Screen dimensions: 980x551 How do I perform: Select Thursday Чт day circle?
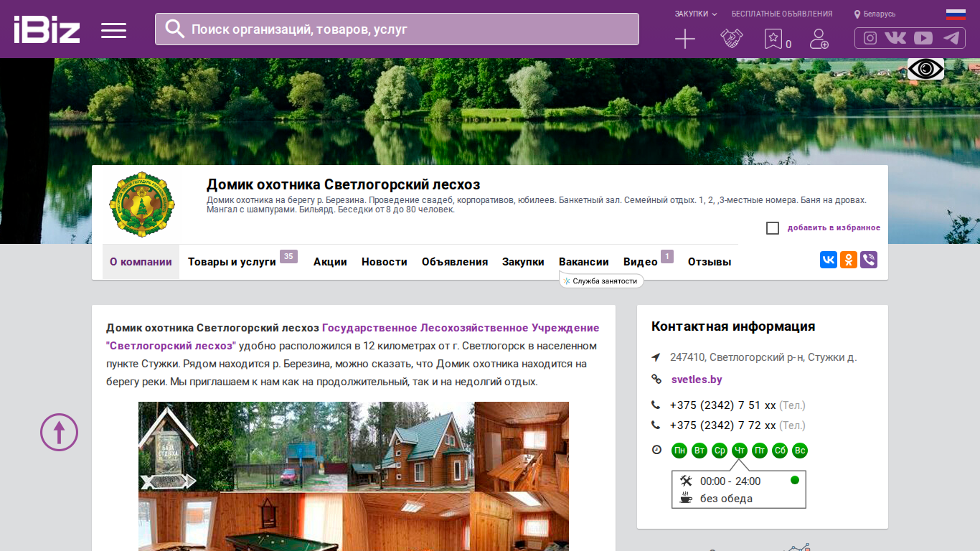tap(740, 451)
